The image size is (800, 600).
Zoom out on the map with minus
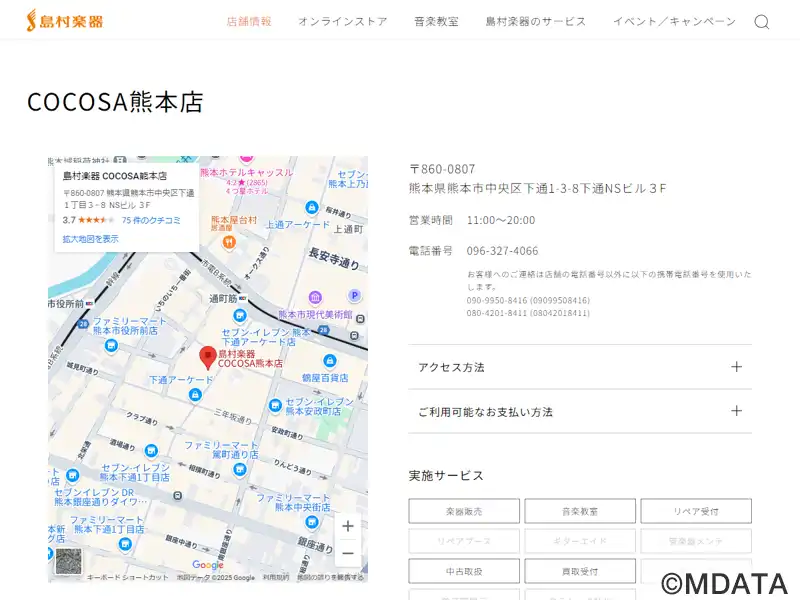click(348, 554)
